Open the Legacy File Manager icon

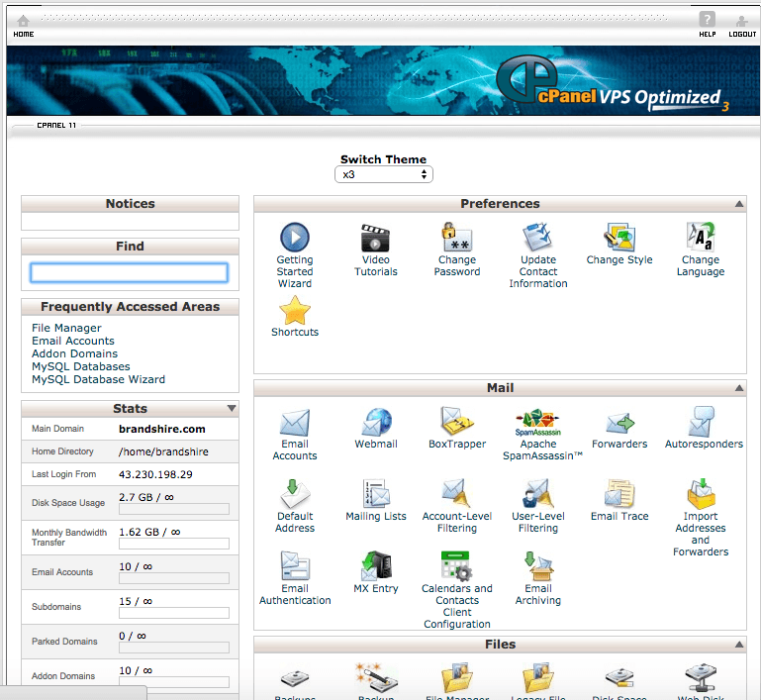coord(537,676)
